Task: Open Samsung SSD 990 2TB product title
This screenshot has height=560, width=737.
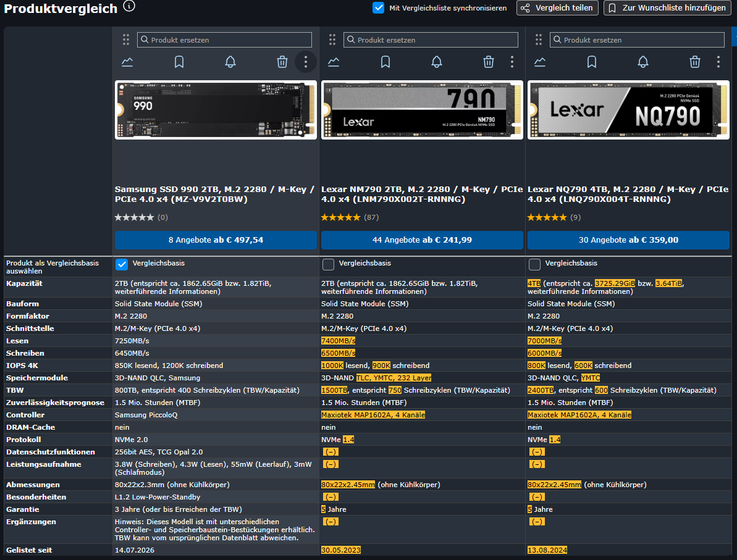Action: pyautogui.click(x=214, y=194)
